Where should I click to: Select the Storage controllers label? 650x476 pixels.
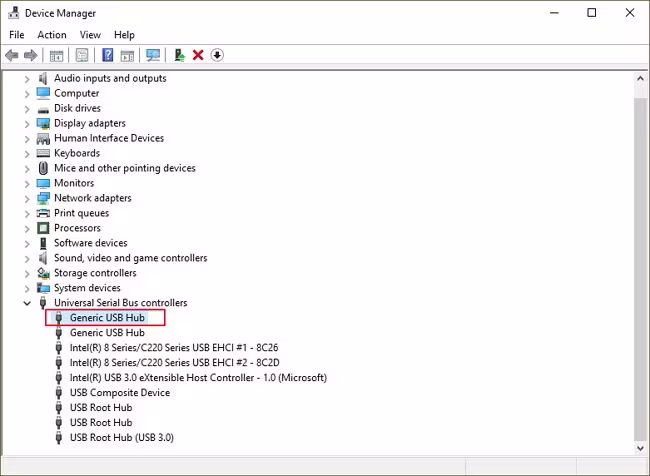[x=95, y=273]
